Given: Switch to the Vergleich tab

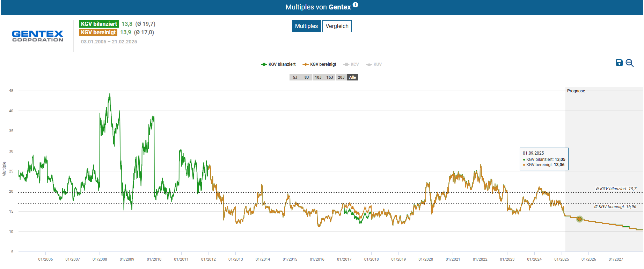Looking at the screenshot, I should (x=337, y=26).
